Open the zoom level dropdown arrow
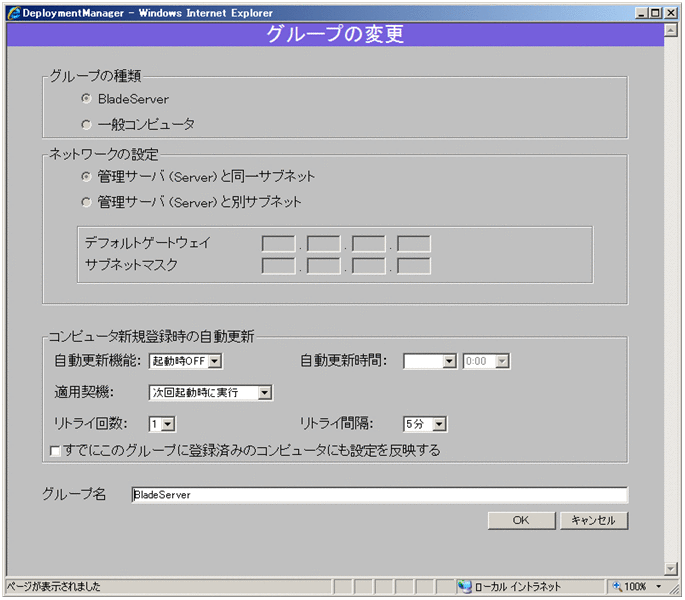Image resolution: width=685 pixels, height=600 pixels. point(659,586)
